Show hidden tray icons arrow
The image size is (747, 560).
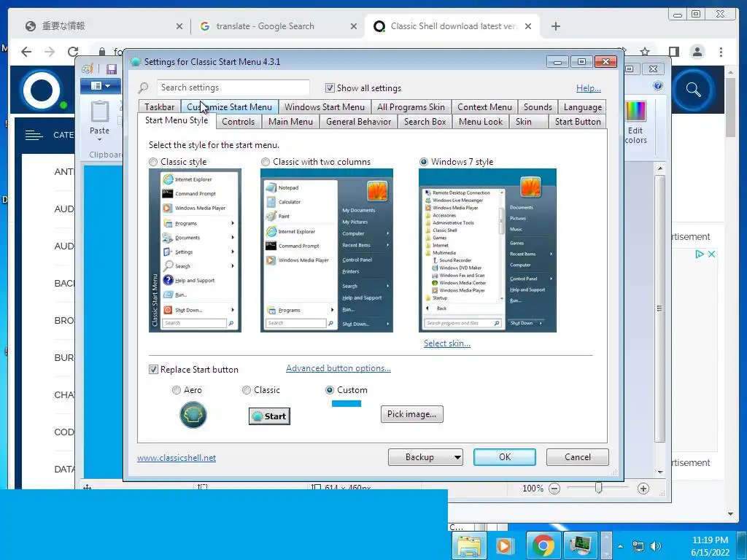pyautogui.click(x=620, y=546)
